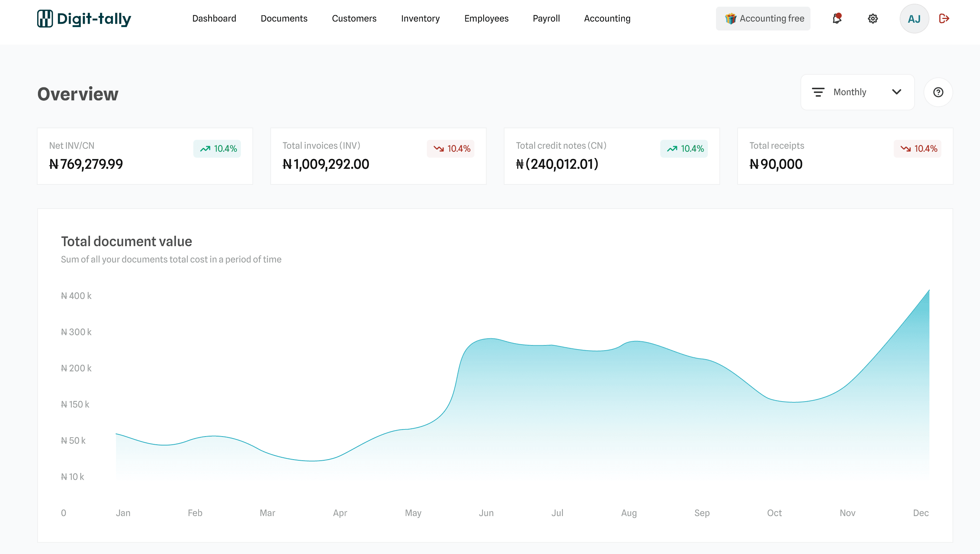Click the ₦400 k axis label
This screenshot has height=554, width=980.
(76, 296)
